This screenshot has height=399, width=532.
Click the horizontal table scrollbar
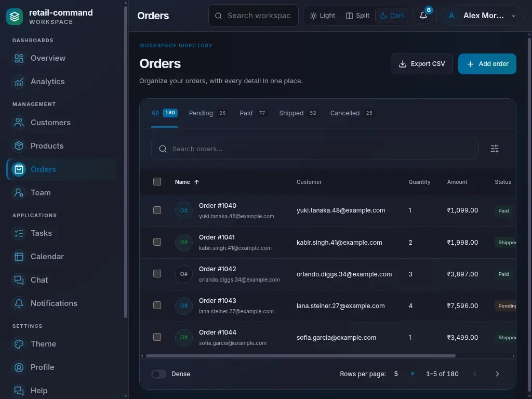301,356
